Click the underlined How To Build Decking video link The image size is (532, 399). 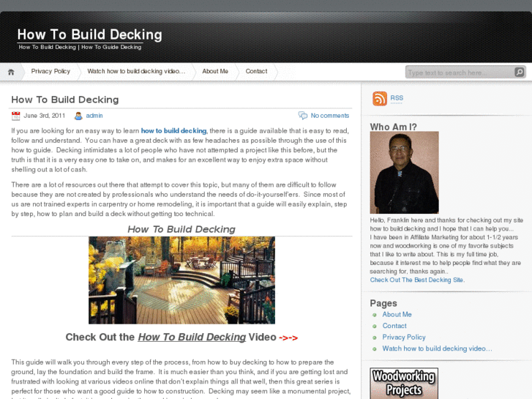192,337
